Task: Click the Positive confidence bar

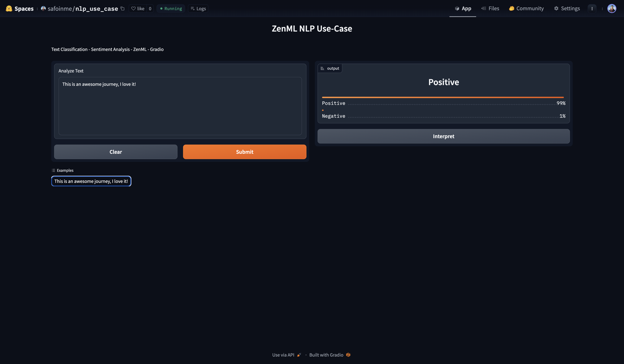Action: point(443,97)
